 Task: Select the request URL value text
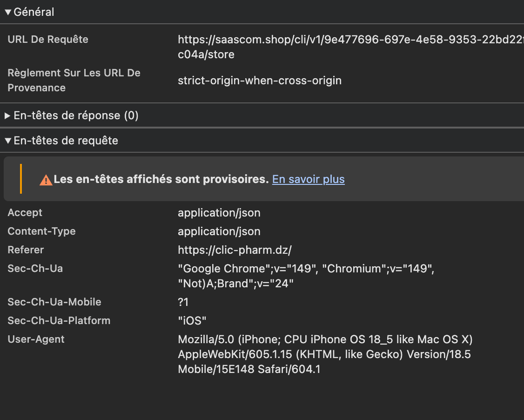click(x=351, y=47)
